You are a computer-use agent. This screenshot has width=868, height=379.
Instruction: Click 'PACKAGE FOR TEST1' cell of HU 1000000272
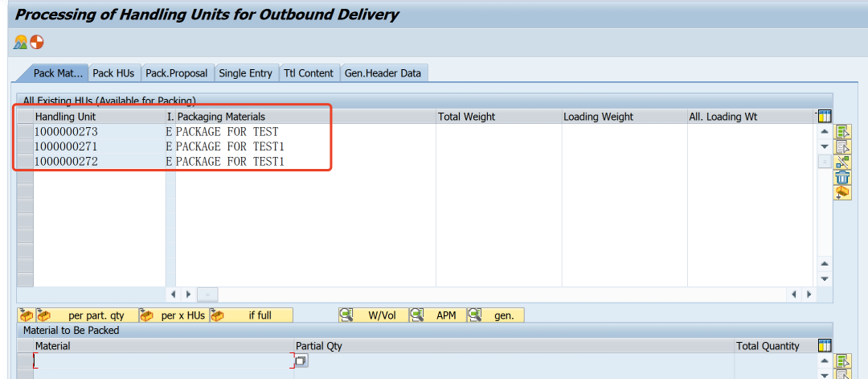[305, 162]
